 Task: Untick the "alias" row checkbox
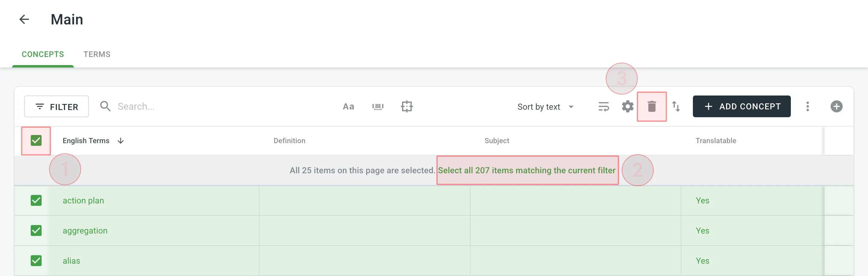[36, 261]
